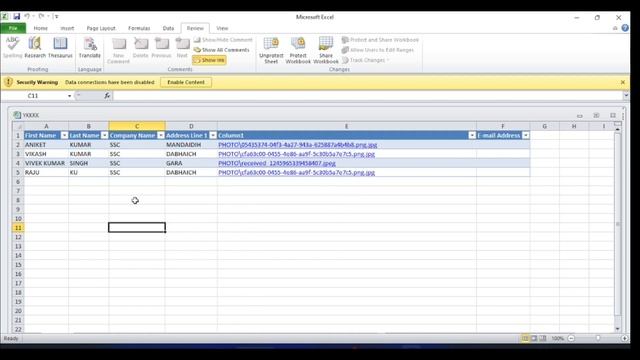The height and width of the screenshot is (360, 640).
Task: Open the E-mail Address filter dropdown
Action: [526, 136]
